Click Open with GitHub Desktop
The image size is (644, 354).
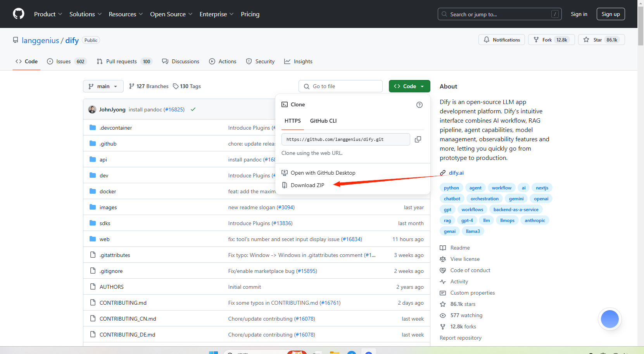tap(323, 173)
